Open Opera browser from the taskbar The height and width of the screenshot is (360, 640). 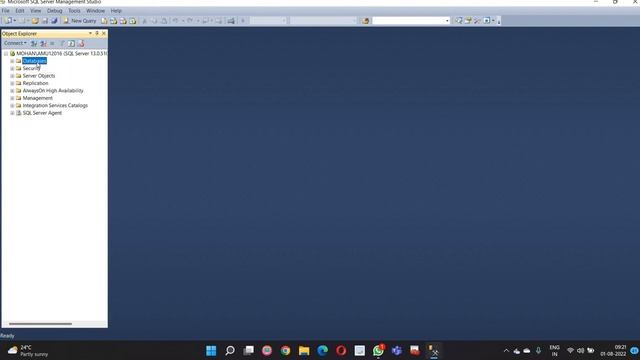[341, 351]
